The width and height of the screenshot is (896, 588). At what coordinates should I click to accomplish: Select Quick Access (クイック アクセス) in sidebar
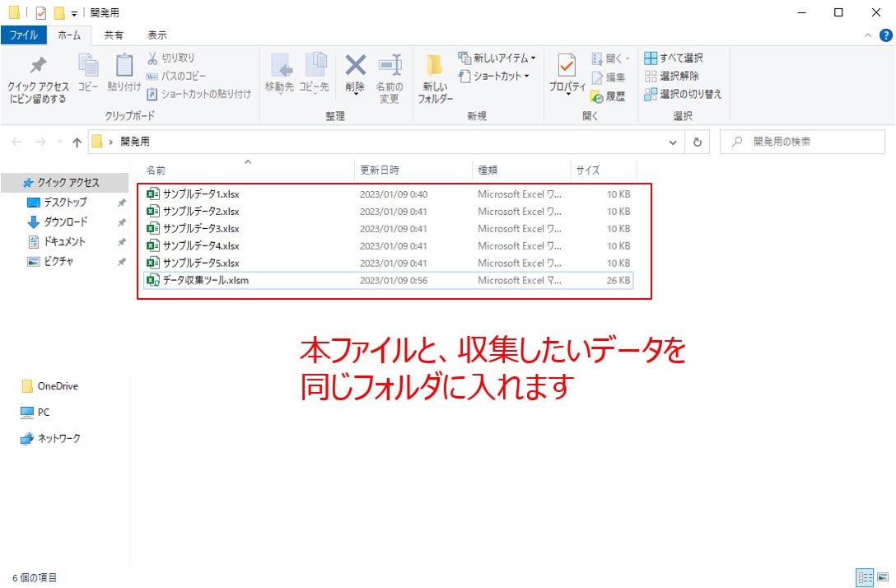[64, 182]
